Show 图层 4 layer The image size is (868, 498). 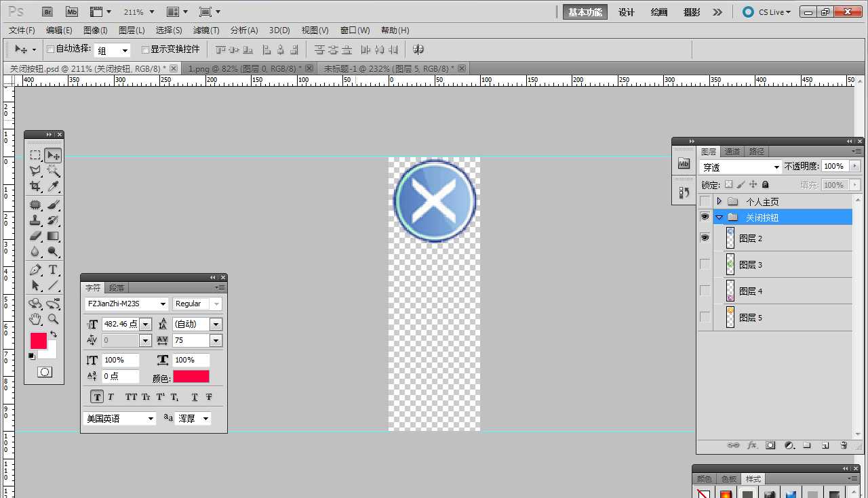coord(705,291)
